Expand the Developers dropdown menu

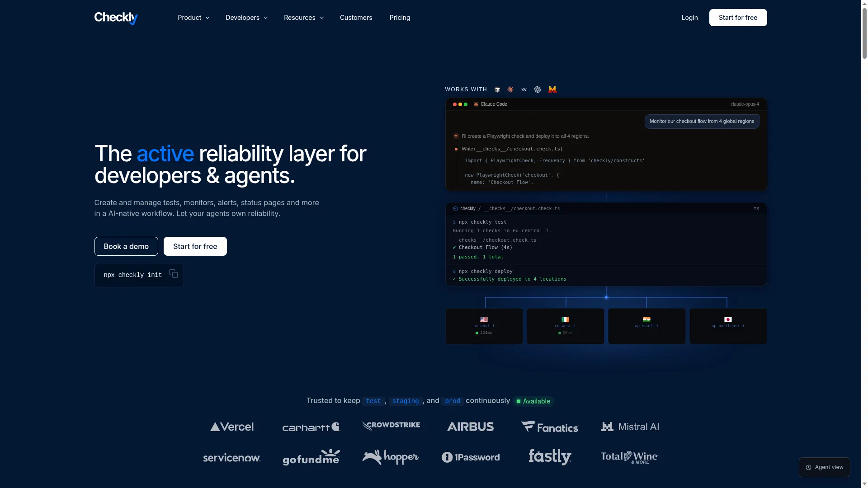(x=247, y=18)
